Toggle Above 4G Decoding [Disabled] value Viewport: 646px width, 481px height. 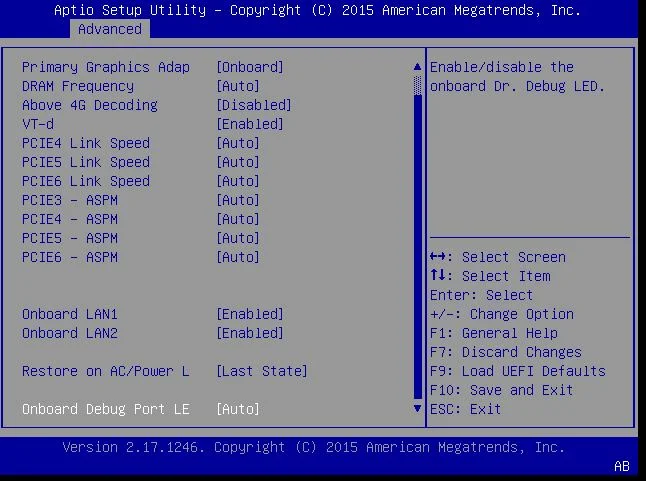254,105
